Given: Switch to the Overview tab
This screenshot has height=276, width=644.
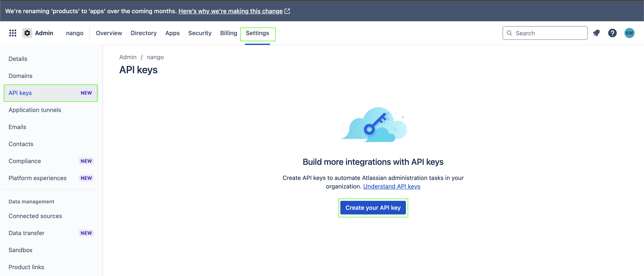Looking at the screenshot, I should click(x=109, y=33).
